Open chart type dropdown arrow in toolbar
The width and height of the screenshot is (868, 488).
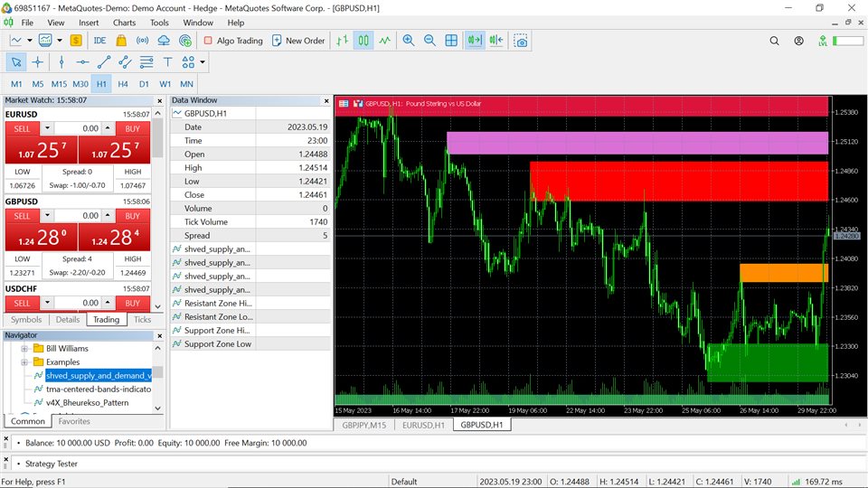point(30,41)
